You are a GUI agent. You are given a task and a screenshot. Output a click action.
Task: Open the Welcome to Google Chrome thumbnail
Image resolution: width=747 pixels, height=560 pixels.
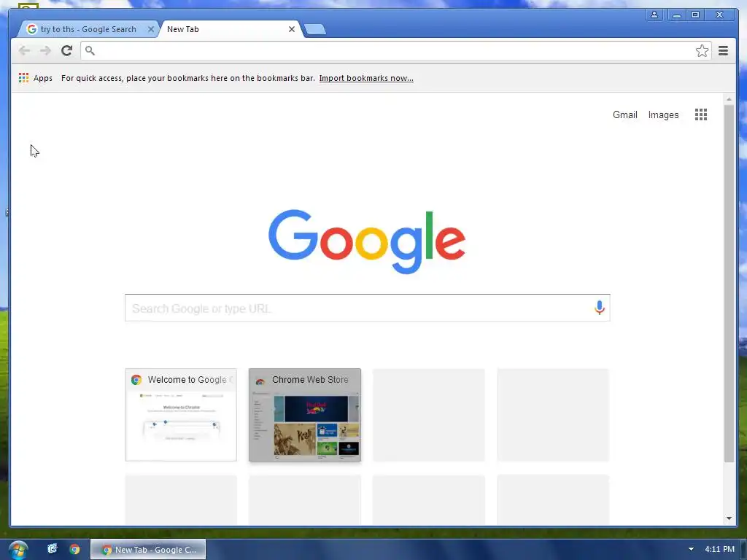coord(181,415)
